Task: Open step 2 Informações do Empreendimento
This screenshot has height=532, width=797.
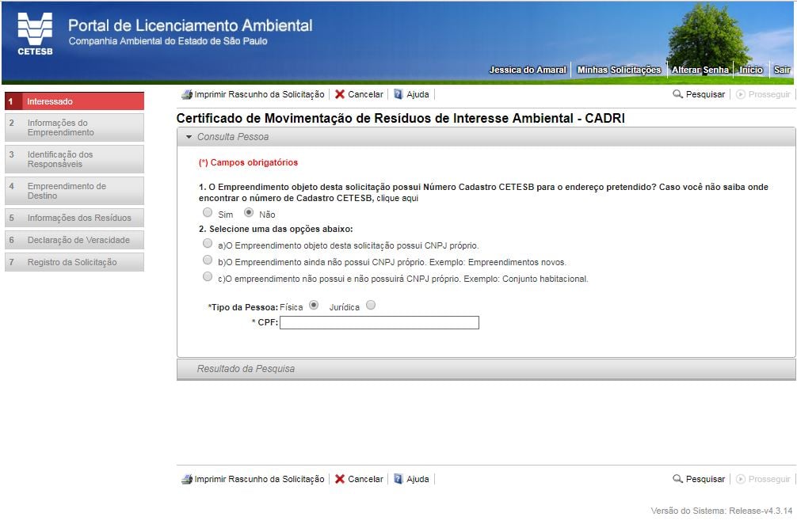Action: (74, 127)
